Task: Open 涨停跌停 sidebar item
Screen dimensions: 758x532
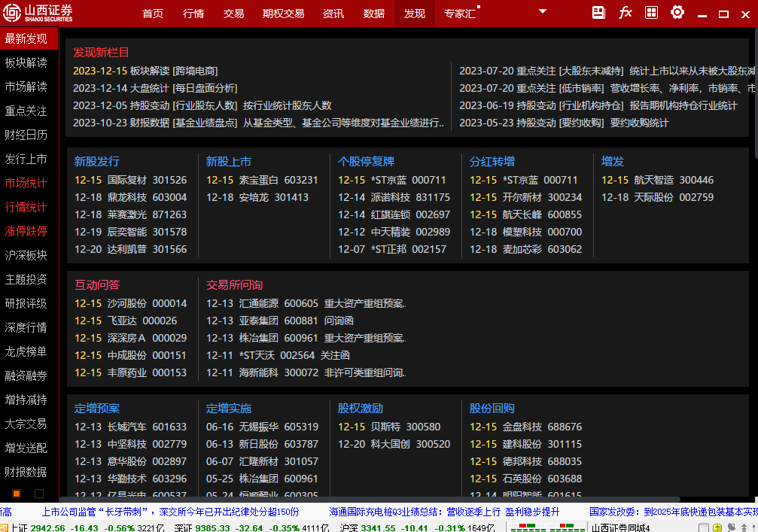Action: [26, 232]
